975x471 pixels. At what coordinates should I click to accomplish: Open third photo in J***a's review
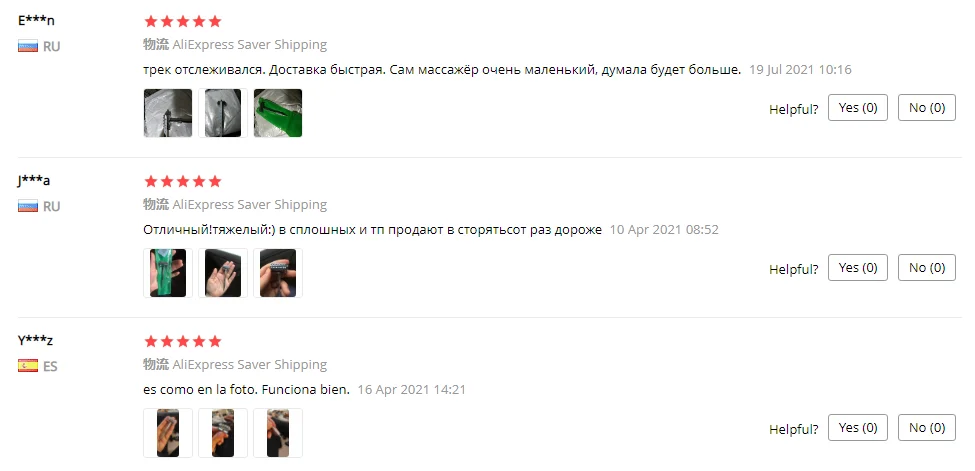click(x=278, y=273)
